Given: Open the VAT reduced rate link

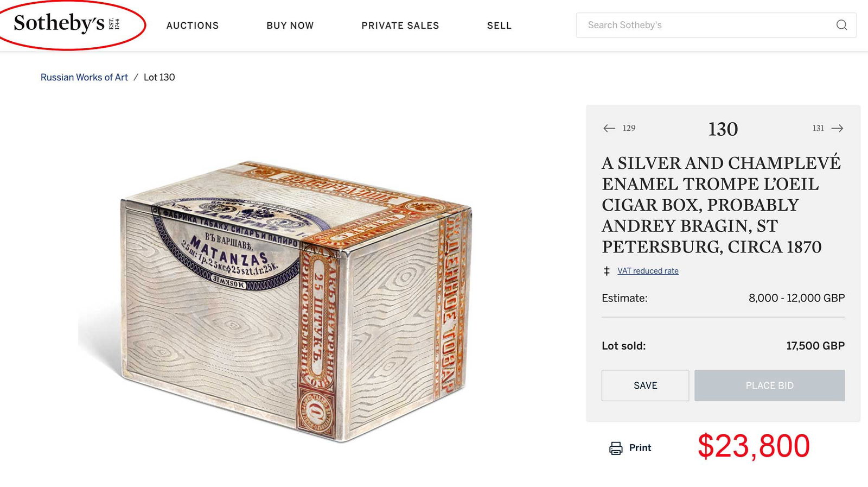Looking at the screenshot, I should 647,270.
